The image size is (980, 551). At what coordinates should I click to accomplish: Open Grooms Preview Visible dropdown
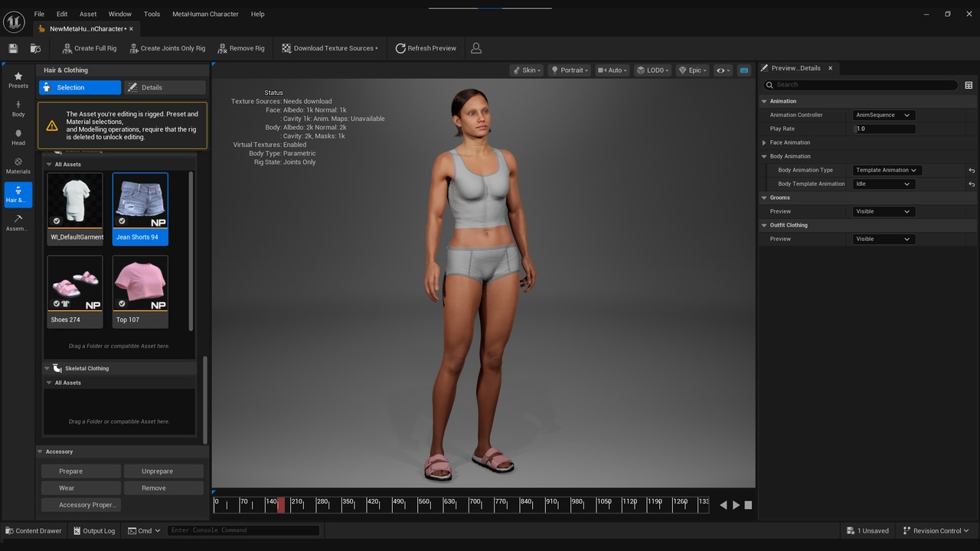884,211
